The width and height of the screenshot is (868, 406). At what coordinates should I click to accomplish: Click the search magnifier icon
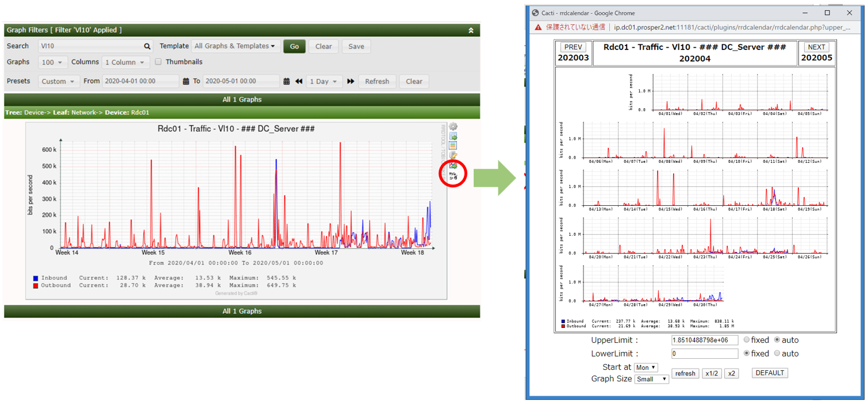(x=147, y=47)
